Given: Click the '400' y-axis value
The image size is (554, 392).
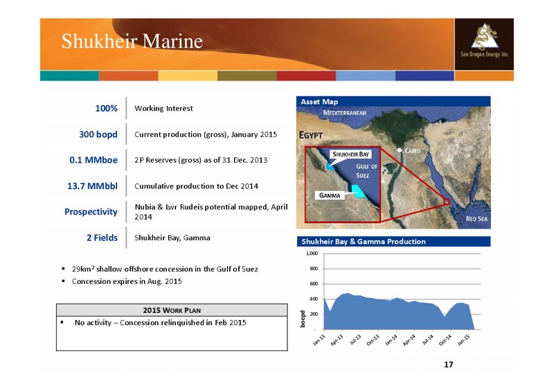Looking at the screenshot, I should point(314,299).
